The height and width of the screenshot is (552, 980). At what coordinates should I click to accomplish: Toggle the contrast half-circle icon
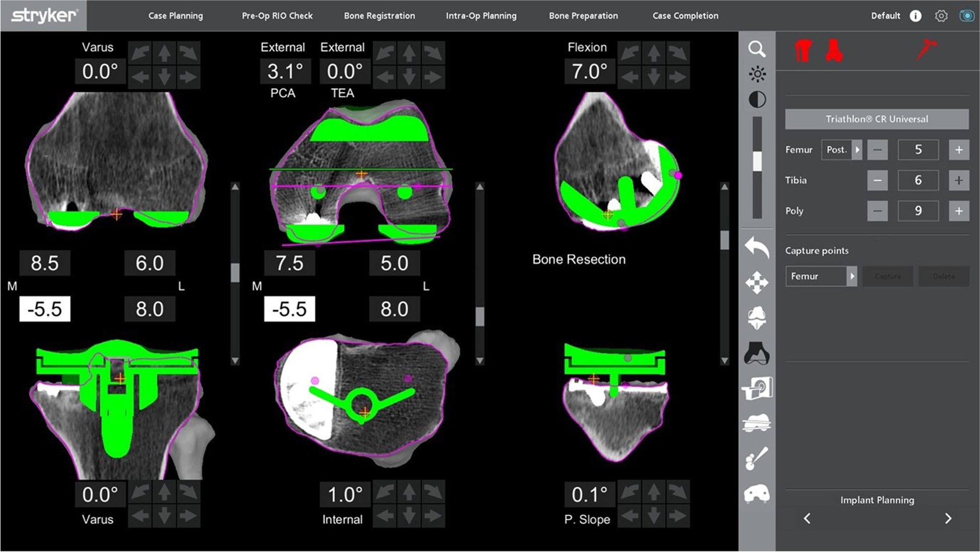(x=757, y=99)
